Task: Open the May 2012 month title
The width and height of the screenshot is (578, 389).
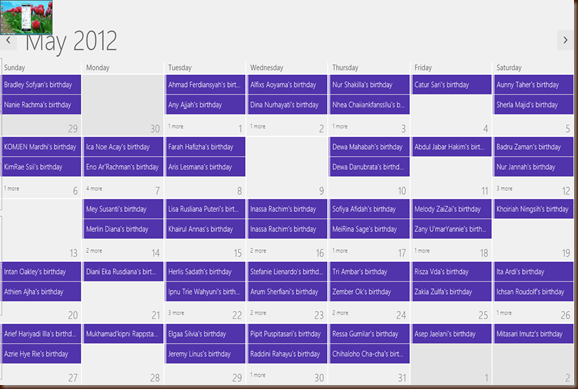Action: (71, 41)
